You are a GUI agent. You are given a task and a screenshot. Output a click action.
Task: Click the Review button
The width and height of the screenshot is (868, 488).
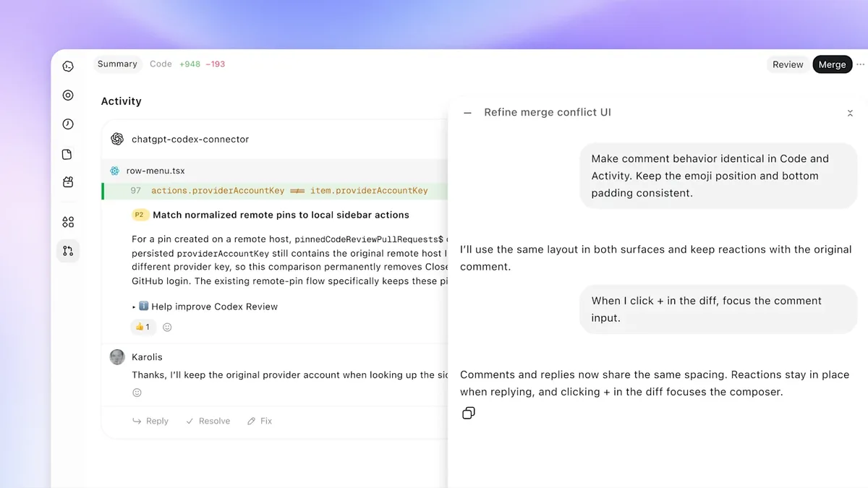point(788,64)
